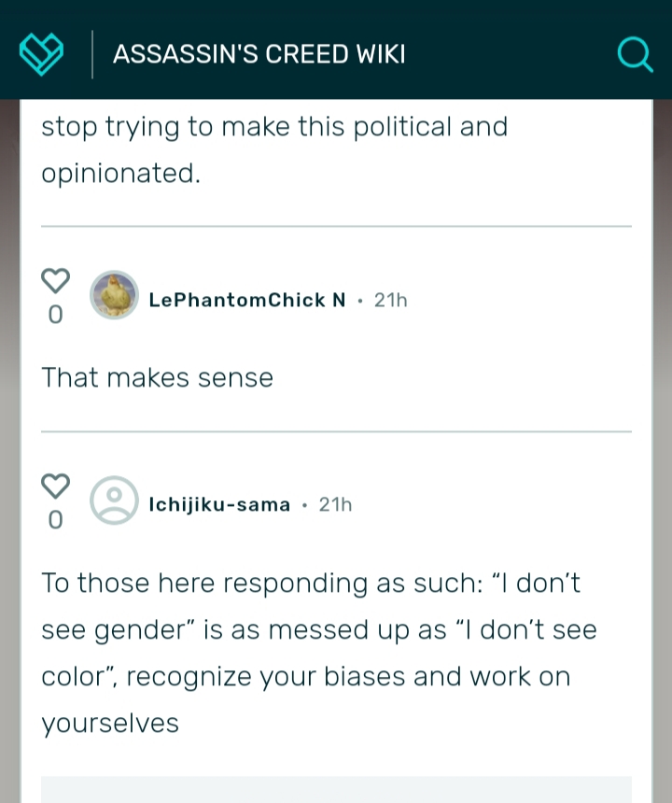Tap the gray box below Ichijiku-sama's comment
This screenshot has width=672, height=803.
click(x=336, y=790)
